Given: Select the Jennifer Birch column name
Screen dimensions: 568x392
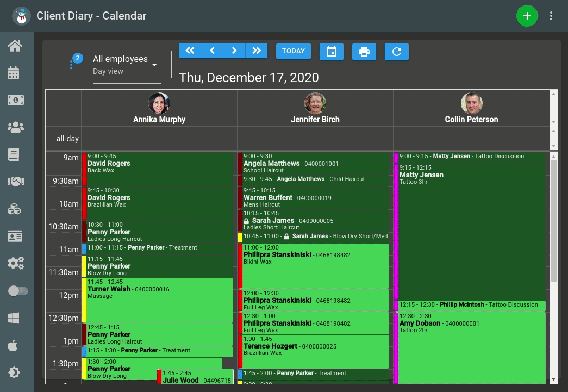Looking at the screenshot, I should tap(315, 120).
